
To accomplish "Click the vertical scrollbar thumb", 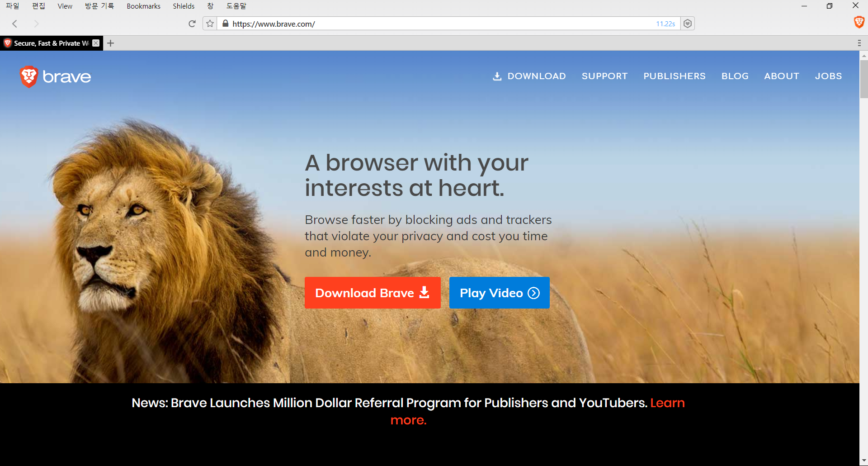I will (864, 79).
